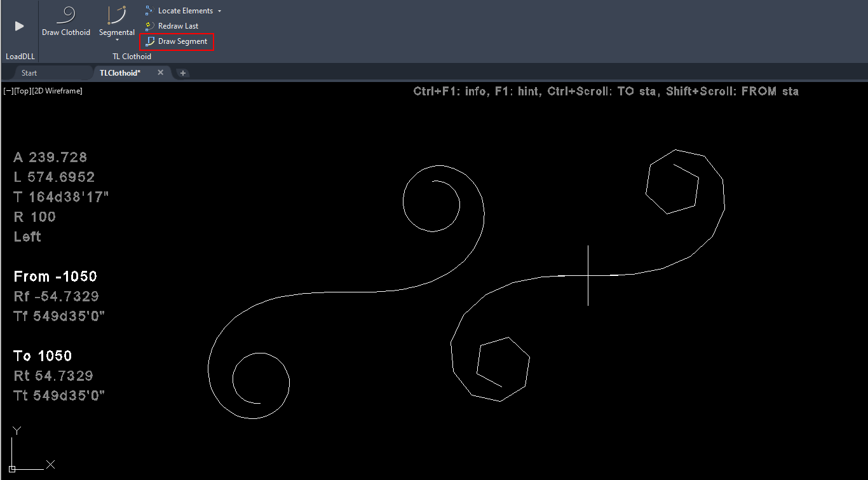The image size is (868, 480).
Task: Close the TLClothoid* tab
Action: pyautogui.click(x=161, y=72)
